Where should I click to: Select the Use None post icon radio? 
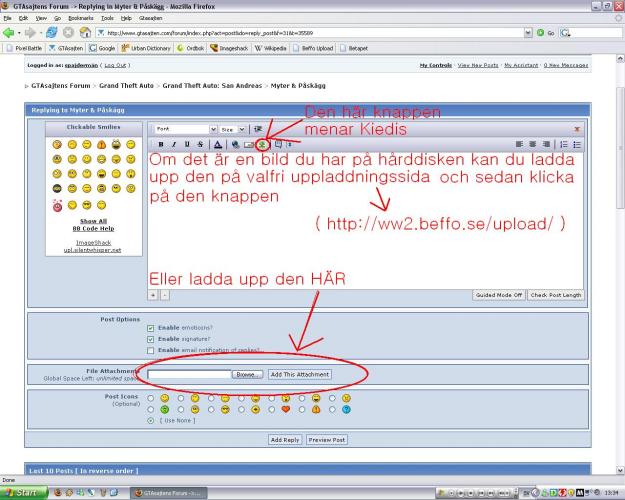[150, 420]
